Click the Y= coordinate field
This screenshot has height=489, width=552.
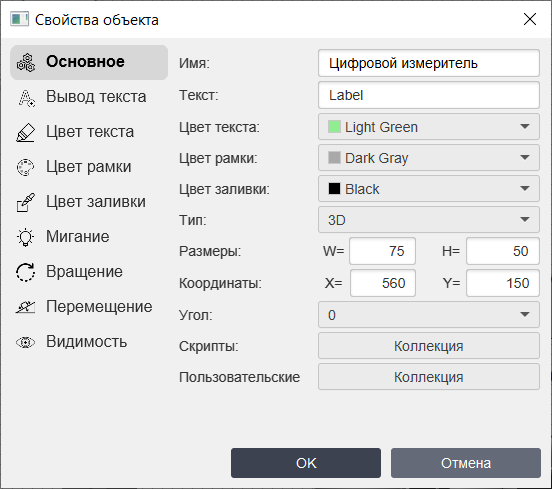(x=503, y=283)
